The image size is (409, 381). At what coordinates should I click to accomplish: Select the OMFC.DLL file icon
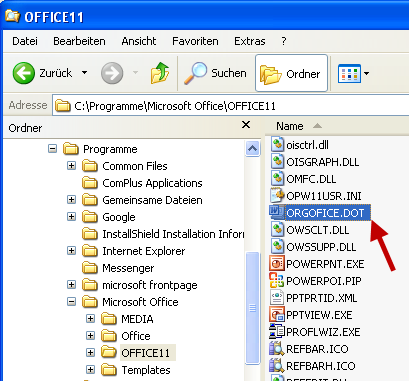pyautogui.click(x=277, y=179)
